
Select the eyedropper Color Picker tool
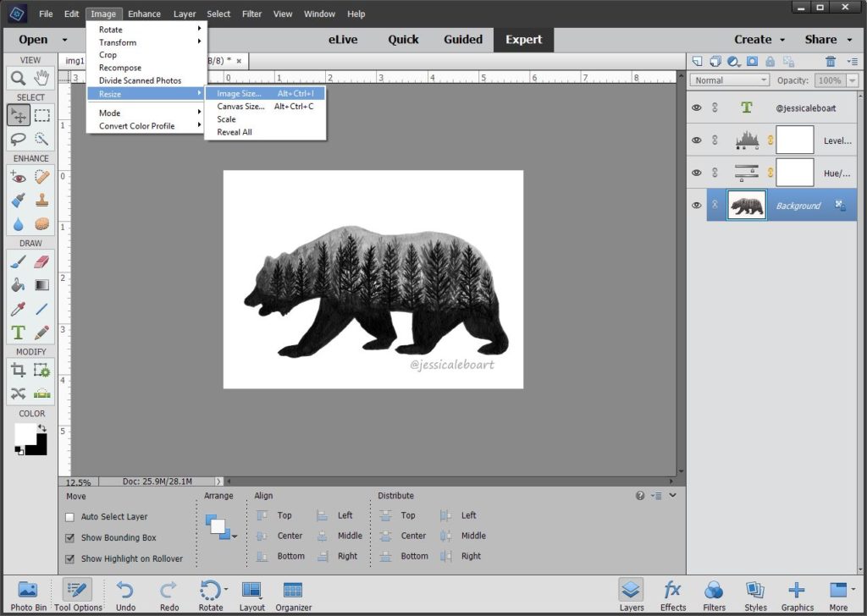(x=19, y=309)
